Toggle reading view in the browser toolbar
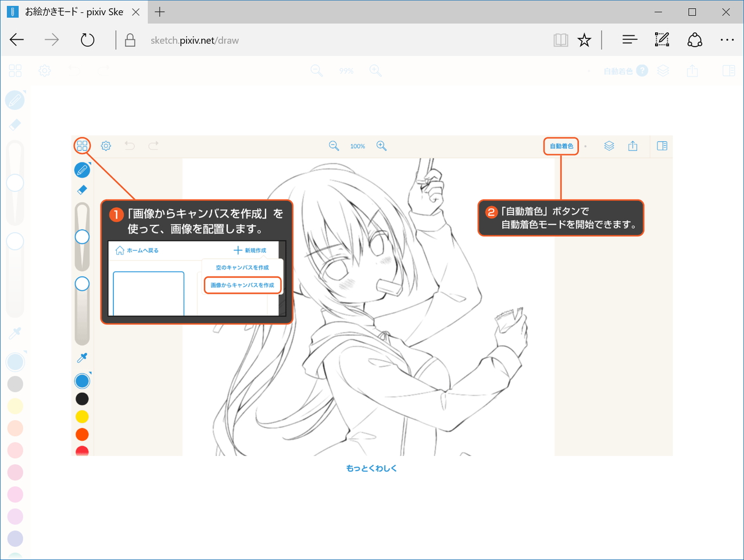 point(560,40)
